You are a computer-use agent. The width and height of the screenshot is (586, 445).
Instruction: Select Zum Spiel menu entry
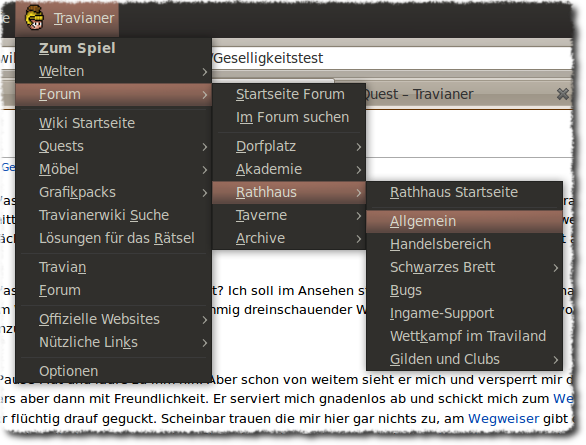(x=114, y=48)
